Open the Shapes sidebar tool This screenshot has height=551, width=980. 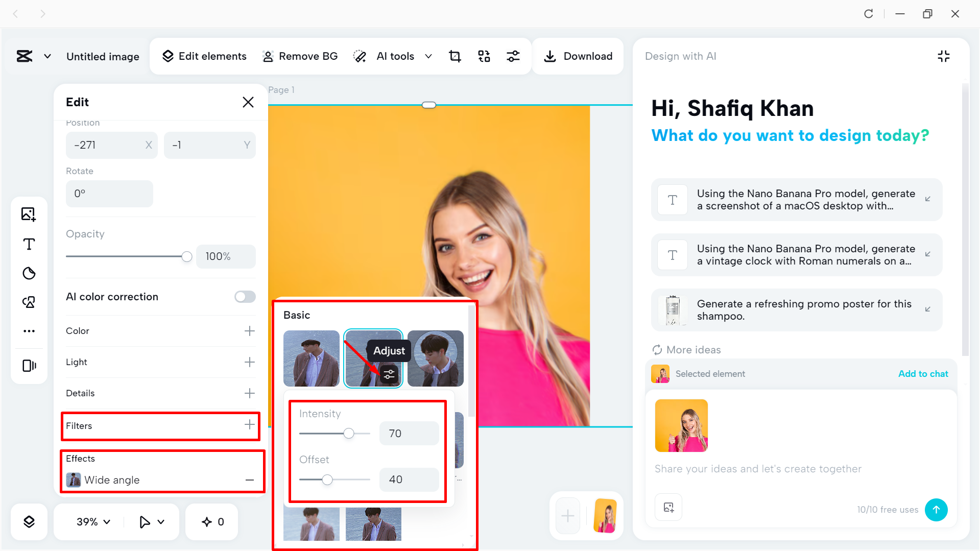(x=29, y=273)
